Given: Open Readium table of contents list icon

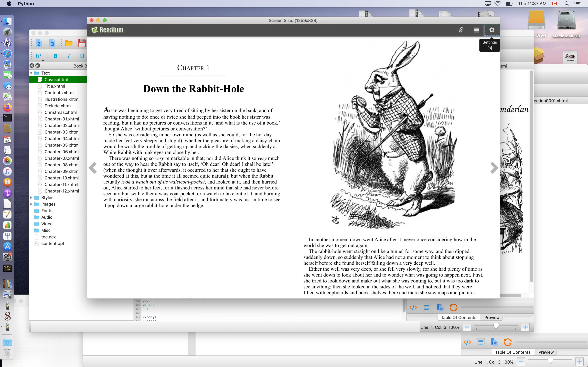Looking at the screenshot, I should pyautogui.click(x=476, y=30).
